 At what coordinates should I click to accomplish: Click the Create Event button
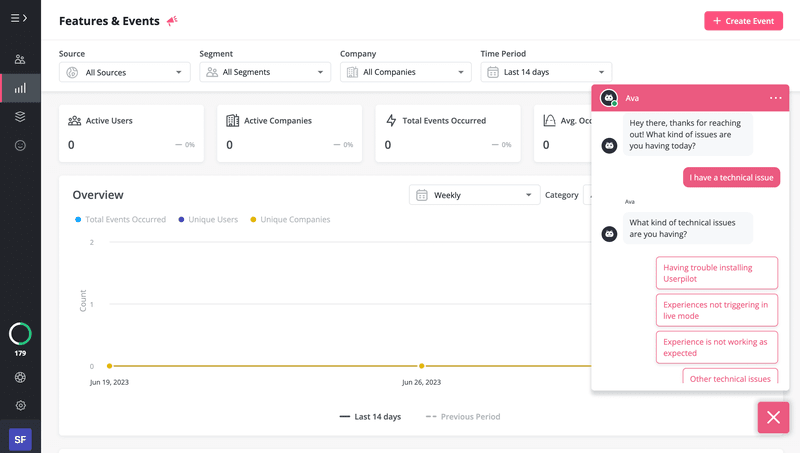point(743,21)
